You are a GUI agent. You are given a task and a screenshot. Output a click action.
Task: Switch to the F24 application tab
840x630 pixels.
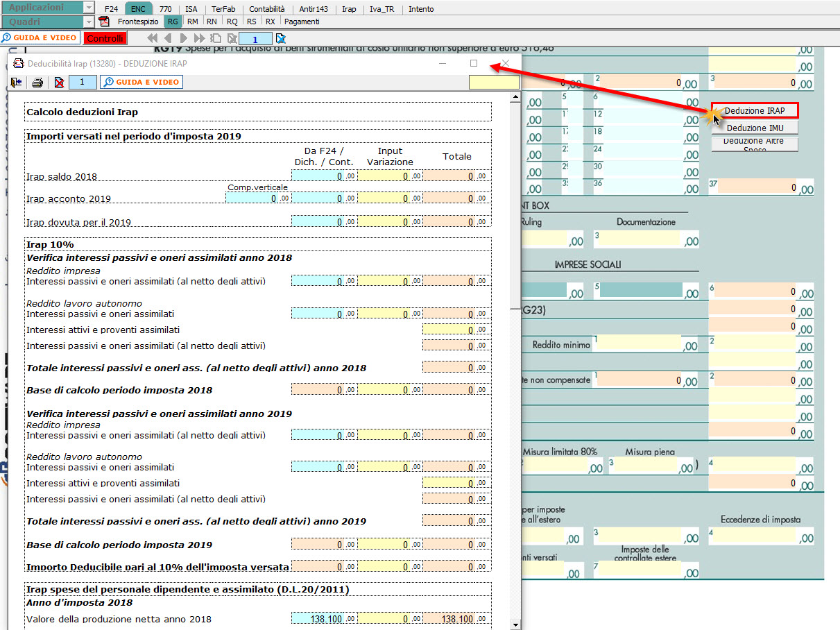pyautogui.click(x=111, y=9)
